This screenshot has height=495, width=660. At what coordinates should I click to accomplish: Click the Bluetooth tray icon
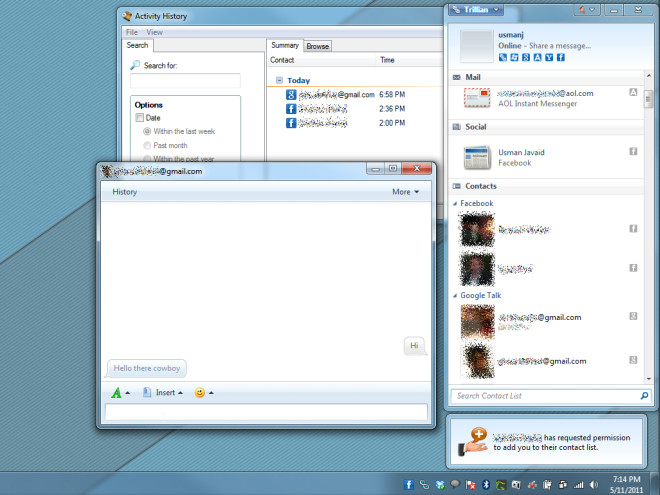coord(486,485)
